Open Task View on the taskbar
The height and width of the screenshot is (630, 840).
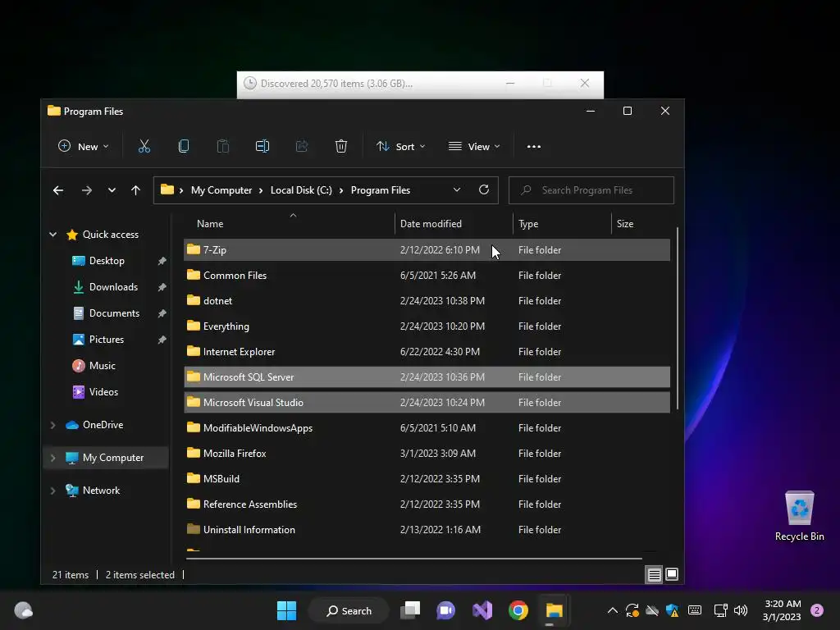411,610
